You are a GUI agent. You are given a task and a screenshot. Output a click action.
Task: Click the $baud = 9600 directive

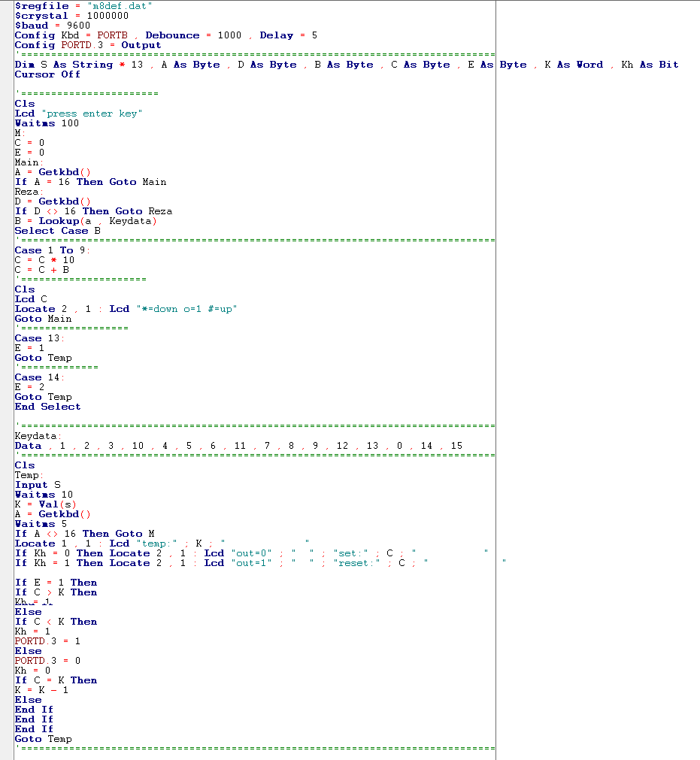(53, 26)
